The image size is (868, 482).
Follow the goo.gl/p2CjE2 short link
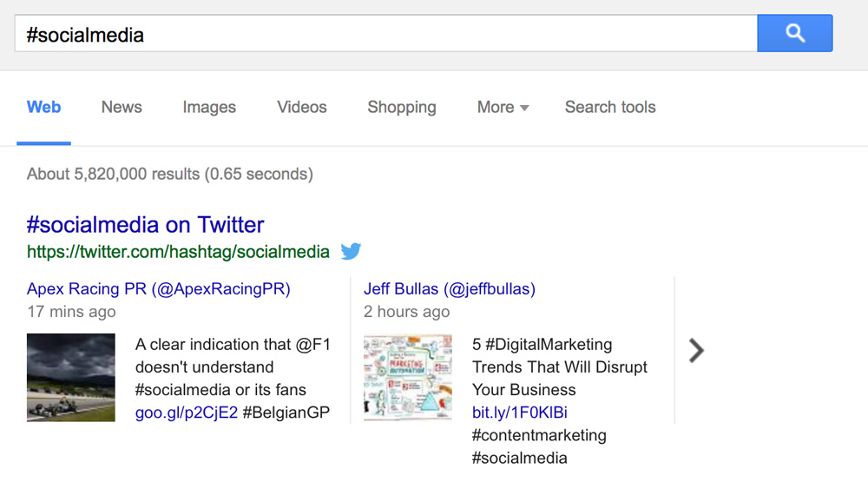click(187, 413)
